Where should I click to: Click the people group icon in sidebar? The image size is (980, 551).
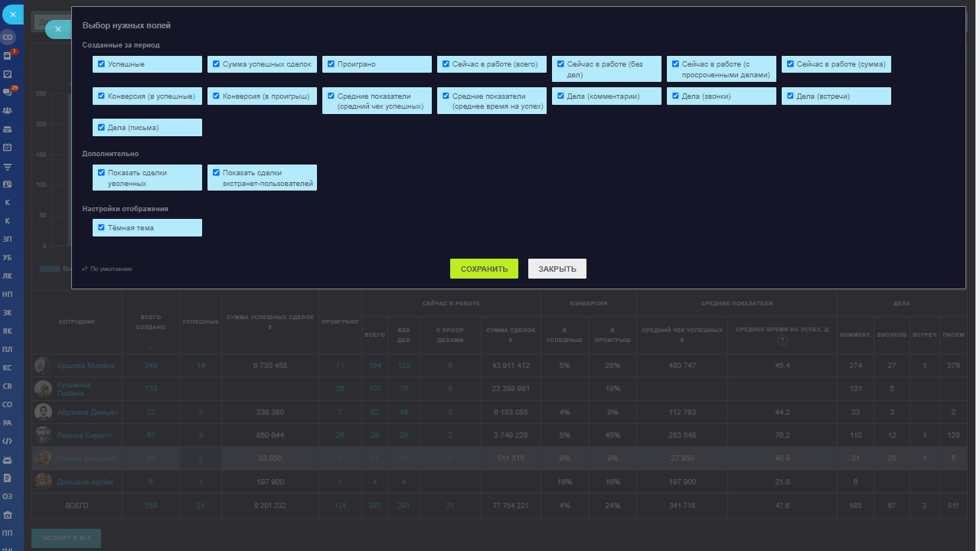click(x=8, y=110)
